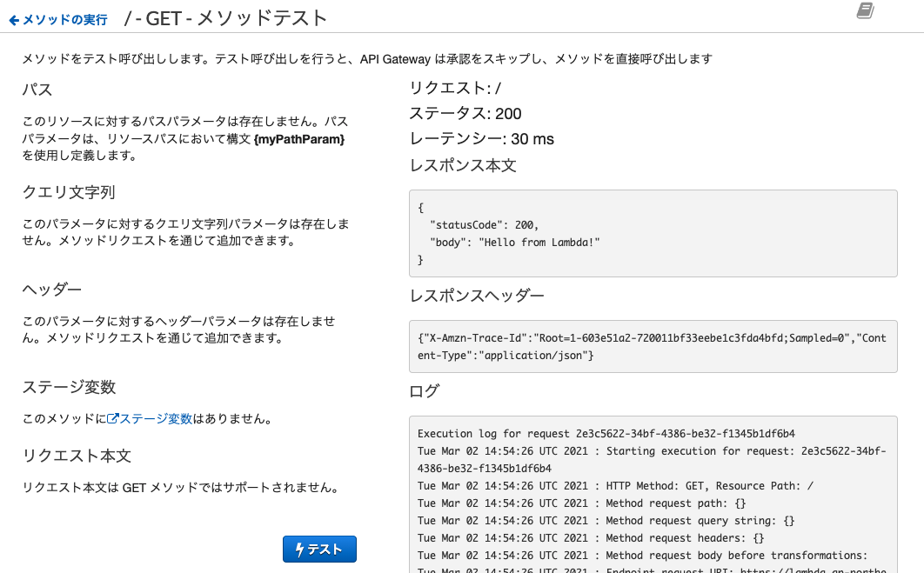Select the レスポンスヘッダー content box
This screenshot has width=924, height=573.
pos(653,346)
